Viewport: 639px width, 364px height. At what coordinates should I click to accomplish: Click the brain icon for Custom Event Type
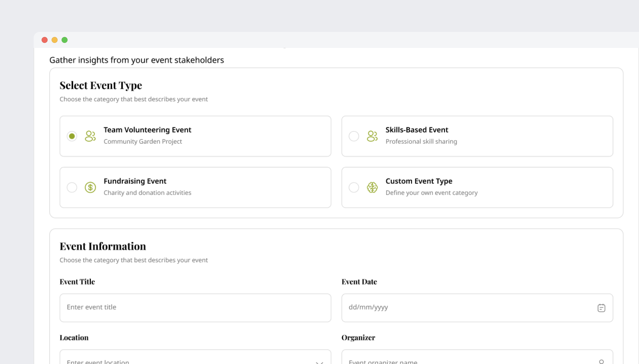pos(372,187)
